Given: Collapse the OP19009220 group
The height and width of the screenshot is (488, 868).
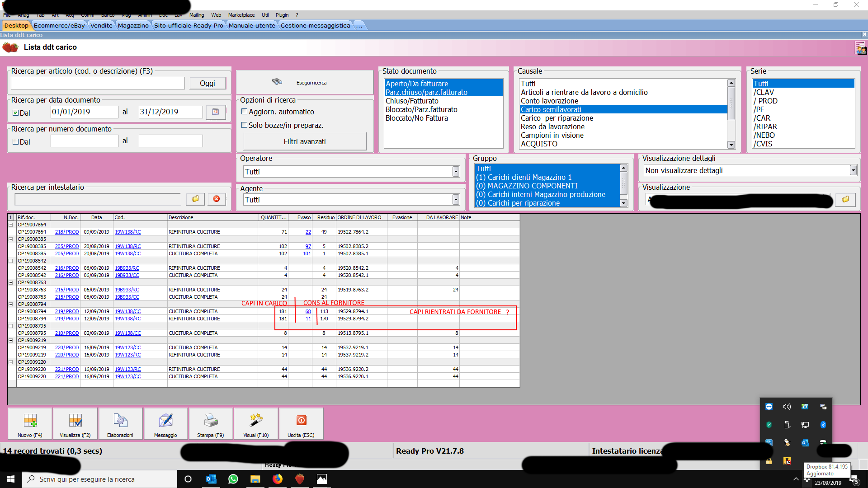Looking at the screenshot, I should tap(11, 362).
